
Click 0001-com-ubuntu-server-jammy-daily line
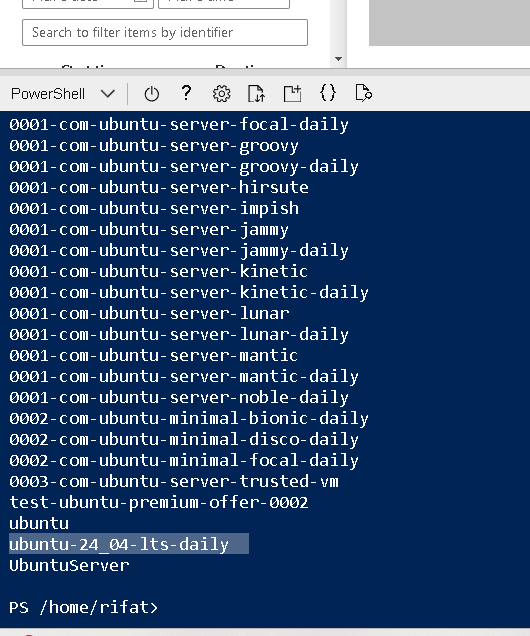pos(179,250)
